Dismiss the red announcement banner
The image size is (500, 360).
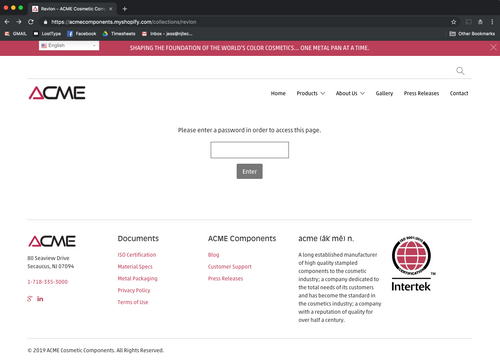click(493, 48)
